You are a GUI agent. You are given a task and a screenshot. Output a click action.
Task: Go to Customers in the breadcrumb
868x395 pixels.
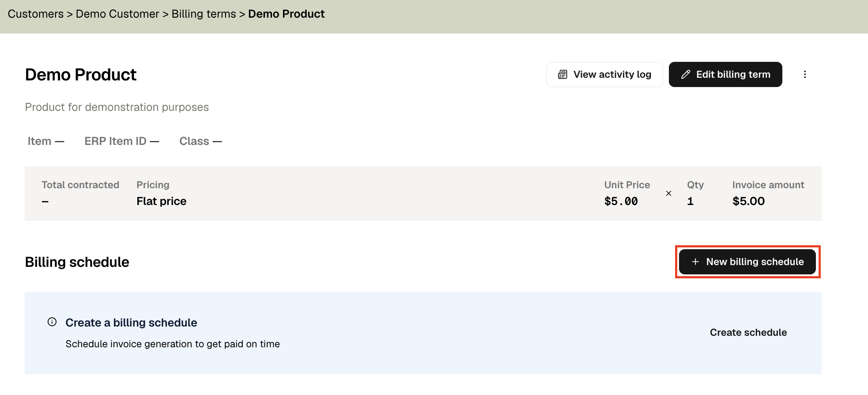coord(36,14)
